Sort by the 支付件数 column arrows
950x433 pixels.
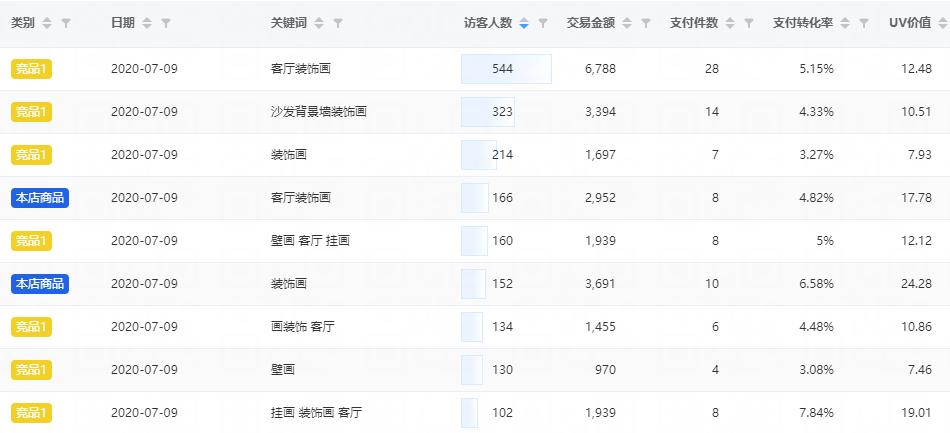[730, 23]
